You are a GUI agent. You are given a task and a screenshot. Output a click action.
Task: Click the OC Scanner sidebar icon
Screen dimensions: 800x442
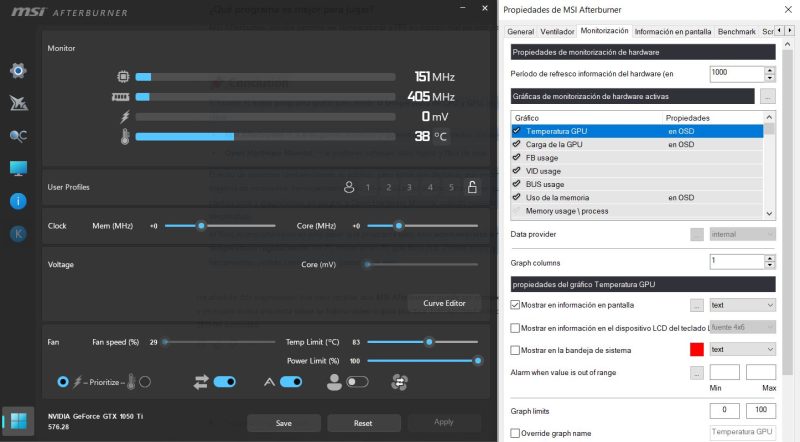[x=18, y=135]
